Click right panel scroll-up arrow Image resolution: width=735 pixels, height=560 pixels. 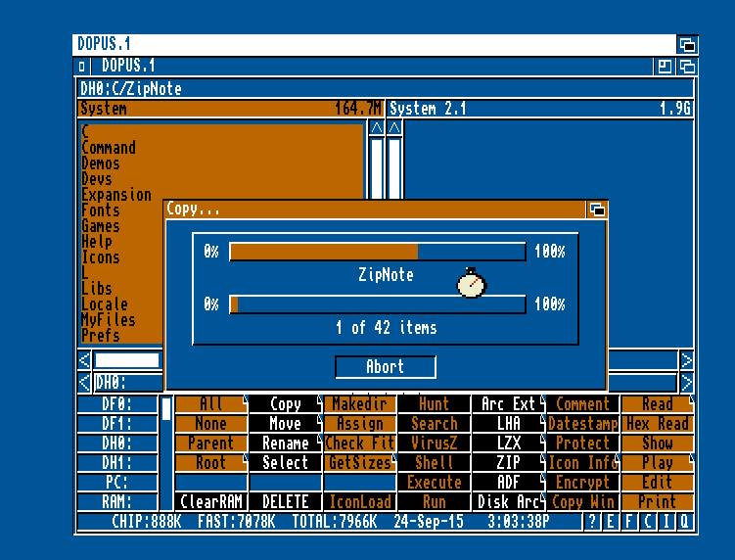point(394,127)
